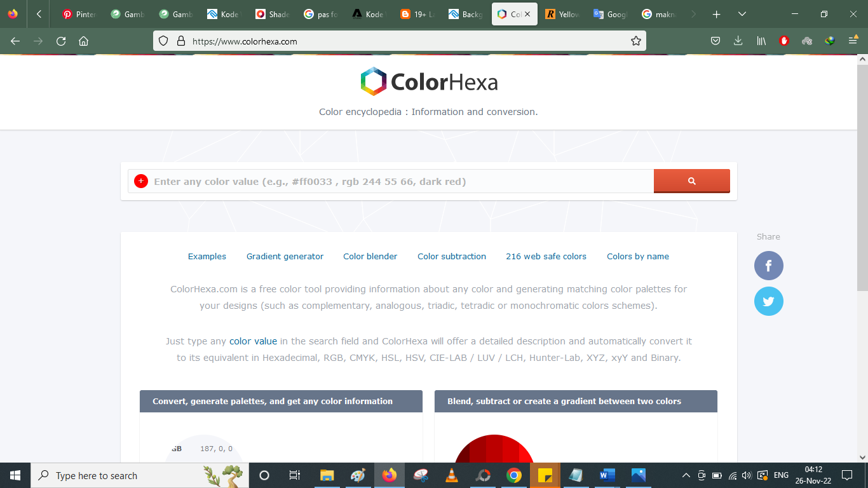Switch to the Shade tab
This screenshot has width=868, height=488.
click(x=273, y=14)
